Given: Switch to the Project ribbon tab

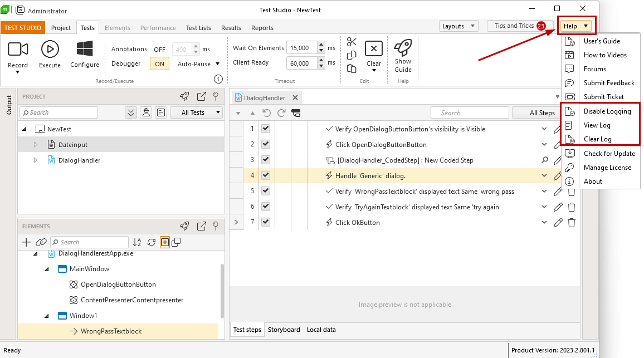Looking at the screenshot, I should pos(61,28).
